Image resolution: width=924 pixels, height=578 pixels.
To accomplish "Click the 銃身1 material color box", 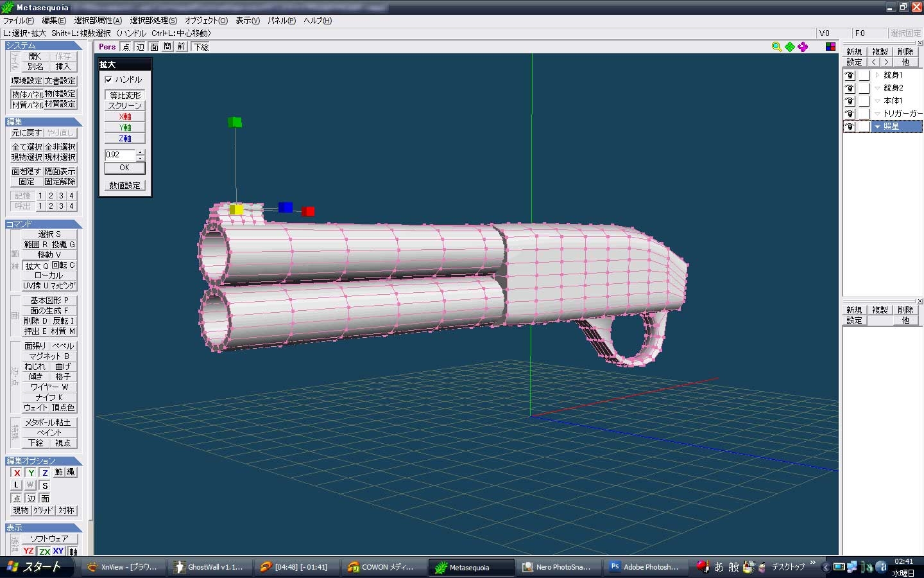I will click(864, 75).
